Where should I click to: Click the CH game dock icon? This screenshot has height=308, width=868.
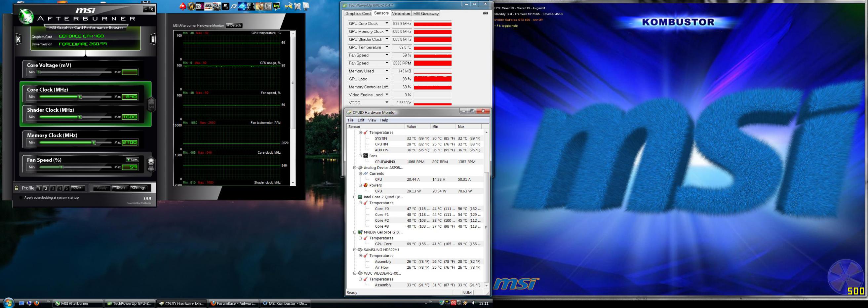[268, 6]
